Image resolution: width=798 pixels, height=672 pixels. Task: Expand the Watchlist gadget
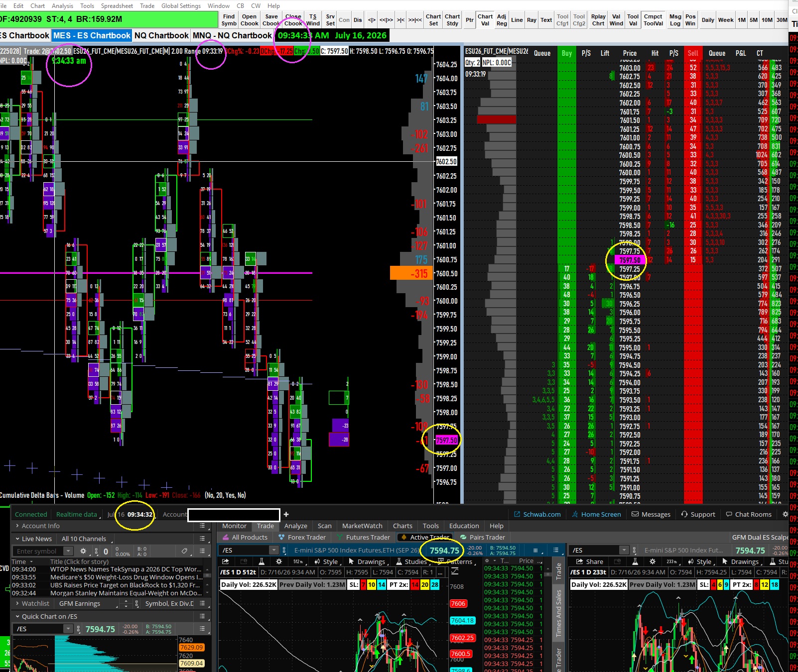(17, 603)
